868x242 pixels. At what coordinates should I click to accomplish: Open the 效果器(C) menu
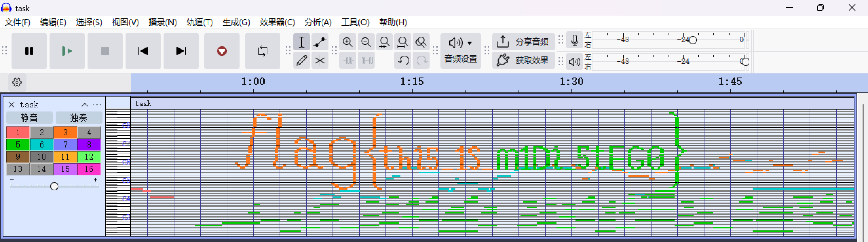[277, 22]
